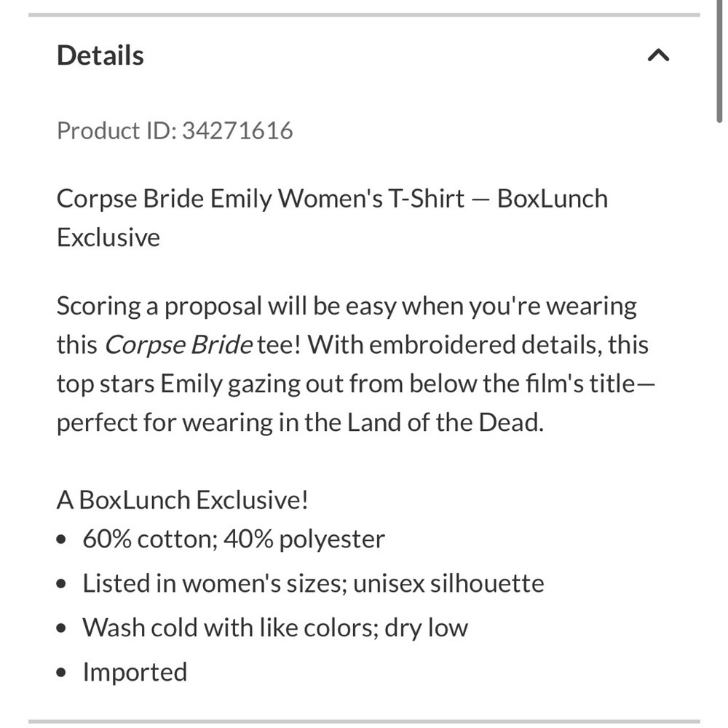Click the bullet dot beside Listed in women's sizes
This screenshot has height=728, width=728.
tap(61, 584)
